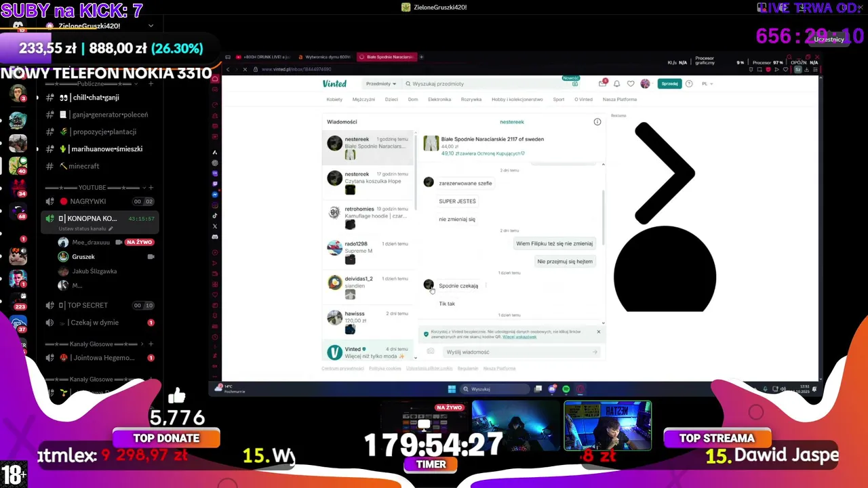Open the Więcej wskazówek link

tap(519, 337)
